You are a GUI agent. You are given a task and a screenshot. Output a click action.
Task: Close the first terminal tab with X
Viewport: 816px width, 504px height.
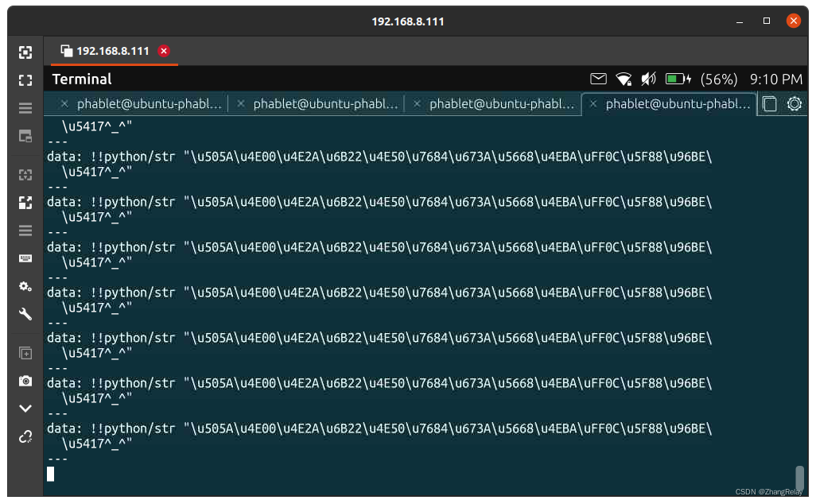(64, 104)
